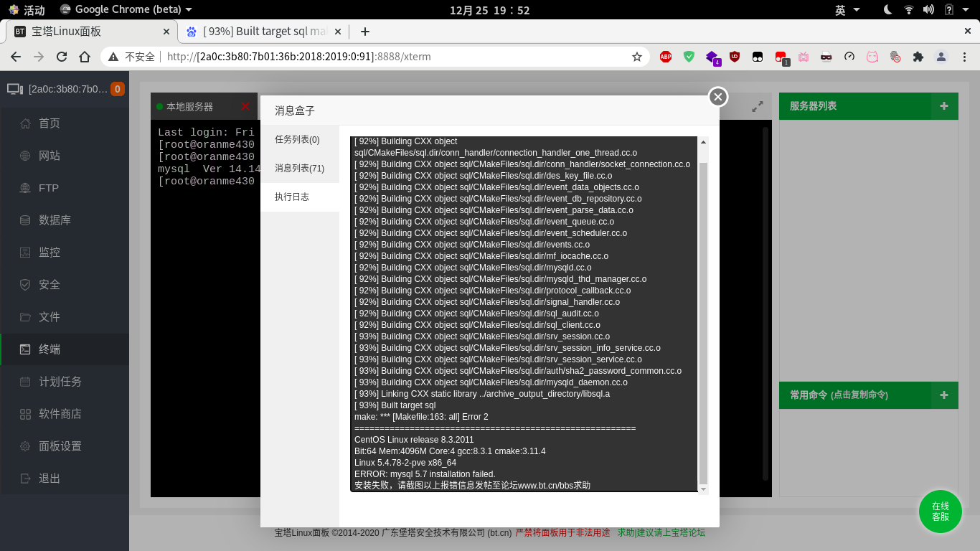The height and width of the screenshot is (551, 980).
Task: Reload the current page
Action: (x=62, y=57)
